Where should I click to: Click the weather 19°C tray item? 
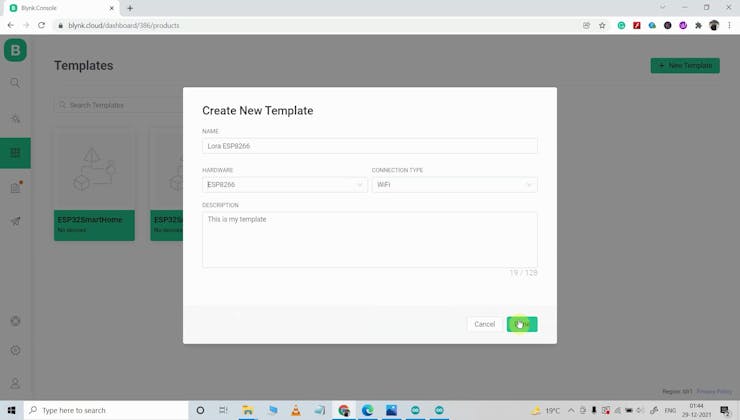[546, 410]
